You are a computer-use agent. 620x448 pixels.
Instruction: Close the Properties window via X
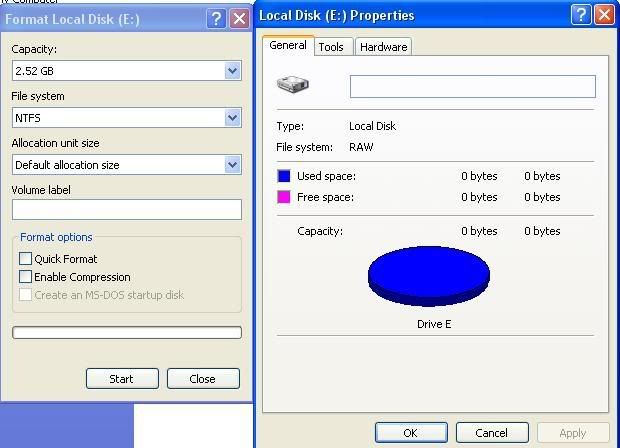click(605, 15)
